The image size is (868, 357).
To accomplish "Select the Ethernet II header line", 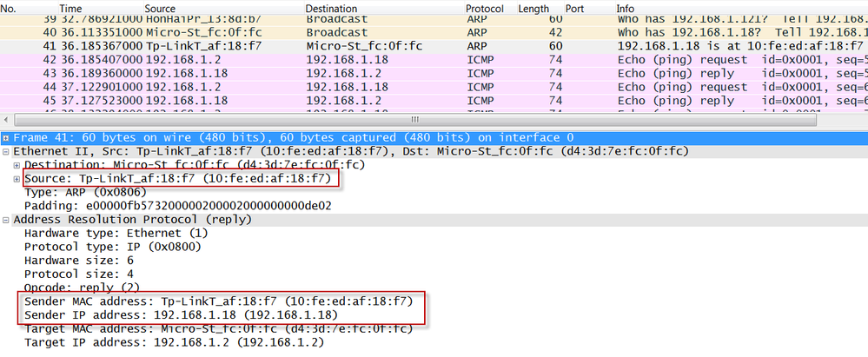I will (x=350, y=151).
